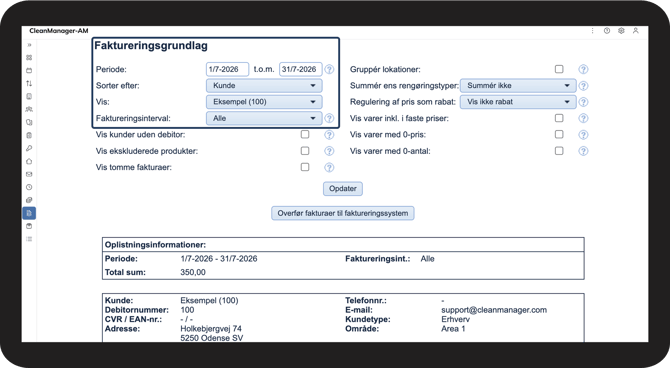670x368 pixels.
Task: Click the up-down arrows sidebar icon
Action: click(x=29, y=83)
